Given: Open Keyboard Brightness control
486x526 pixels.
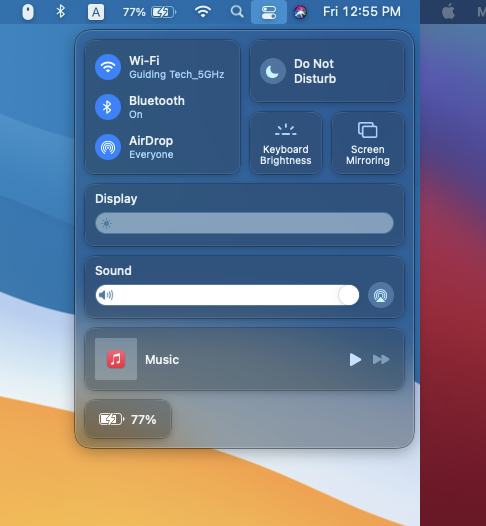Looking at the screenshot, I should [x=286, y=143].
